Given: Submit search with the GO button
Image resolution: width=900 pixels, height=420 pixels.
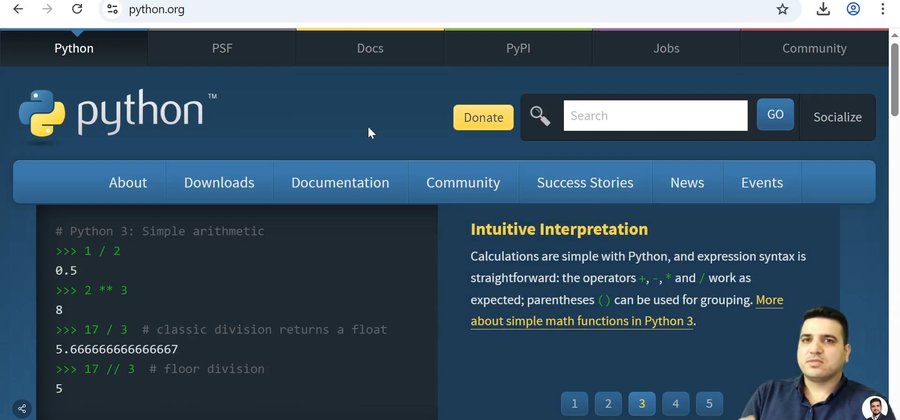Looking at the screenshot, I should click(x=775, y=115).
